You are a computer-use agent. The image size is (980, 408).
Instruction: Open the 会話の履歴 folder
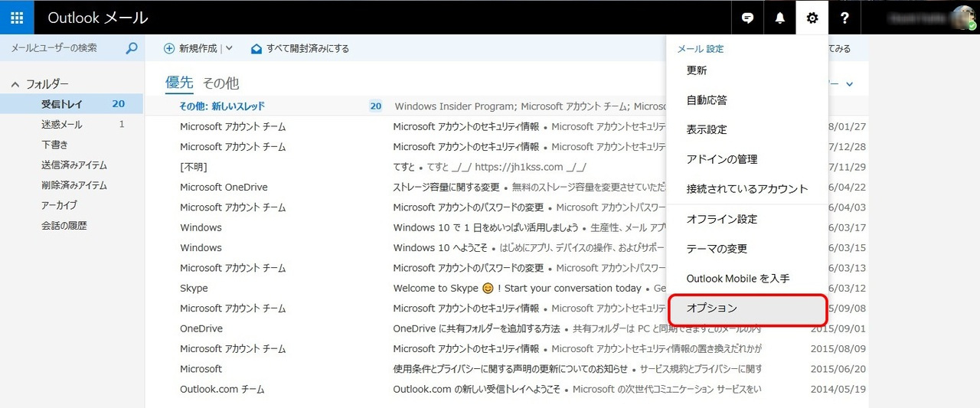click(x=72, y=226)
